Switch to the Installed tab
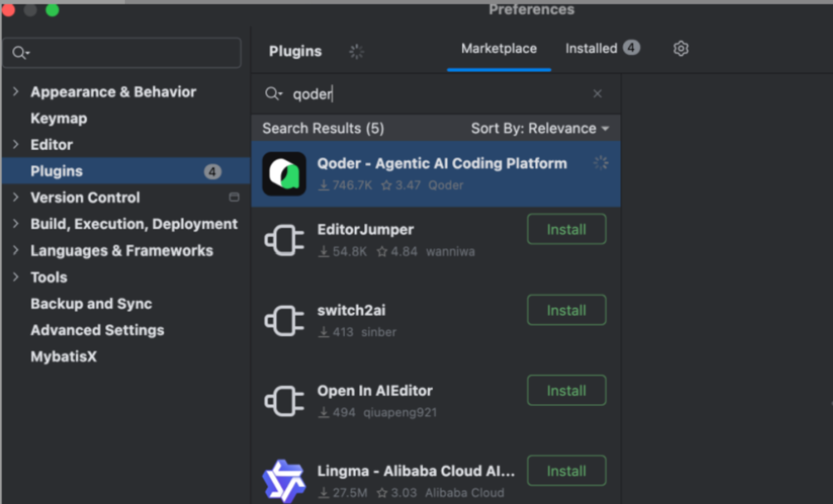 point(602,48)
